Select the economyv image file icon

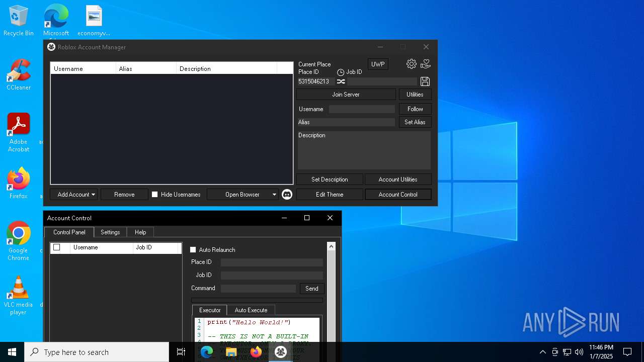[94, 21]
